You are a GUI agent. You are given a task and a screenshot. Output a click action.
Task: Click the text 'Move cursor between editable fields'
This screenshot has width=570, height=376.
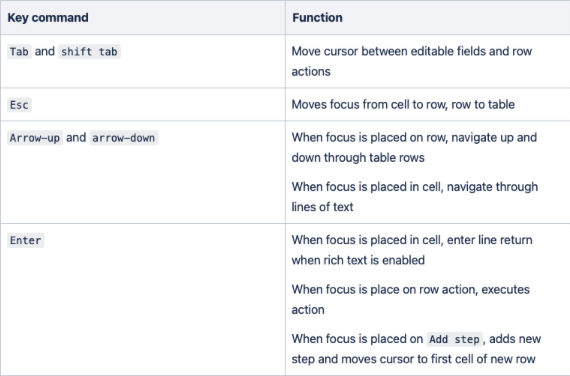tap(389, 51)
